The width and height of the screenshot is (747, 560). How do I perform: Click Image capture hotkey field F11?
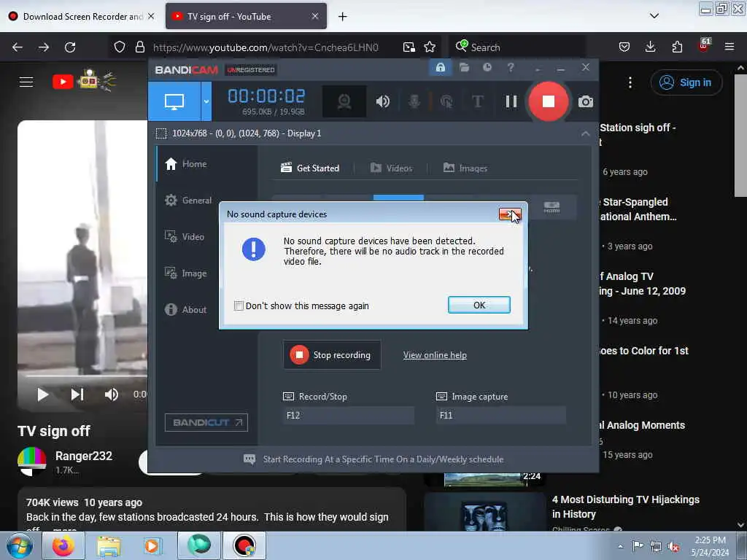pyautogui.click(x=500, y=415)
